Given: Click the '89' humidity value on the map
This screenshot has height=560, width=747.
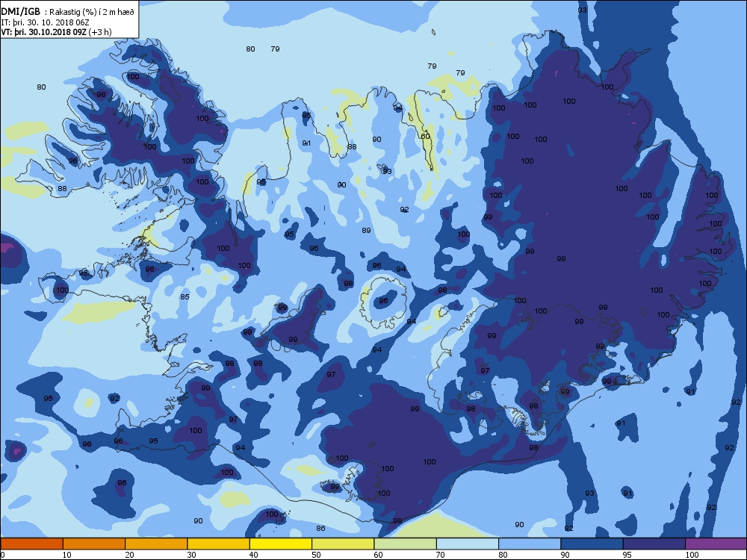Looking at the screenshot, I should [x=366, y=231].
